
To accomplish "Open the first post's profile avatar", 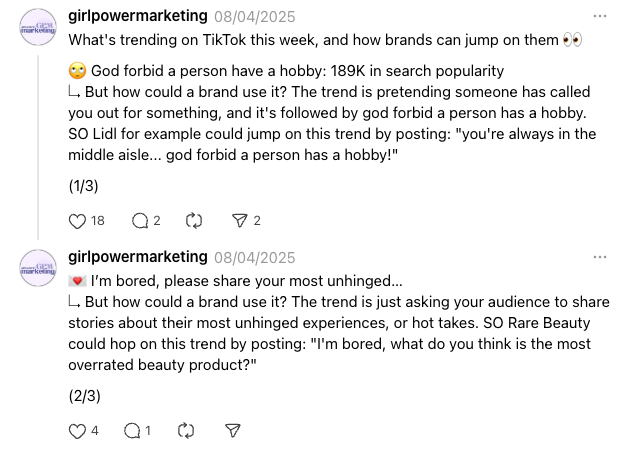I will [38, 27].
